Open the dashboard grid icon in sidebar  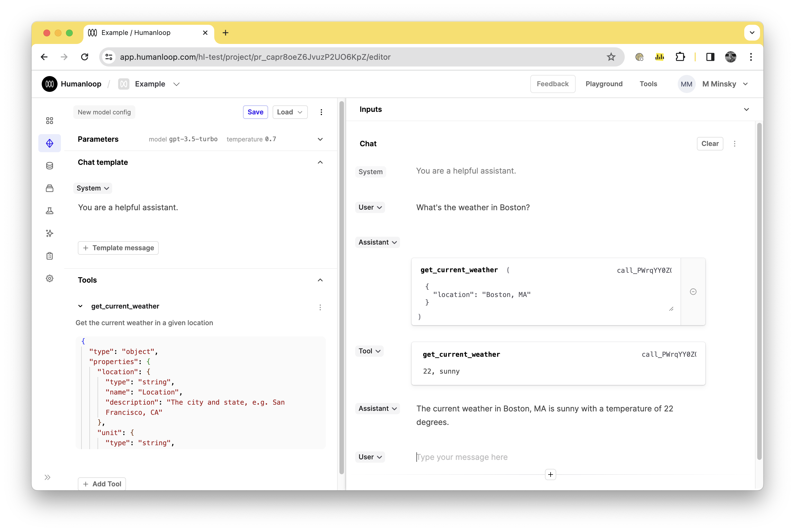pos(50,120)
